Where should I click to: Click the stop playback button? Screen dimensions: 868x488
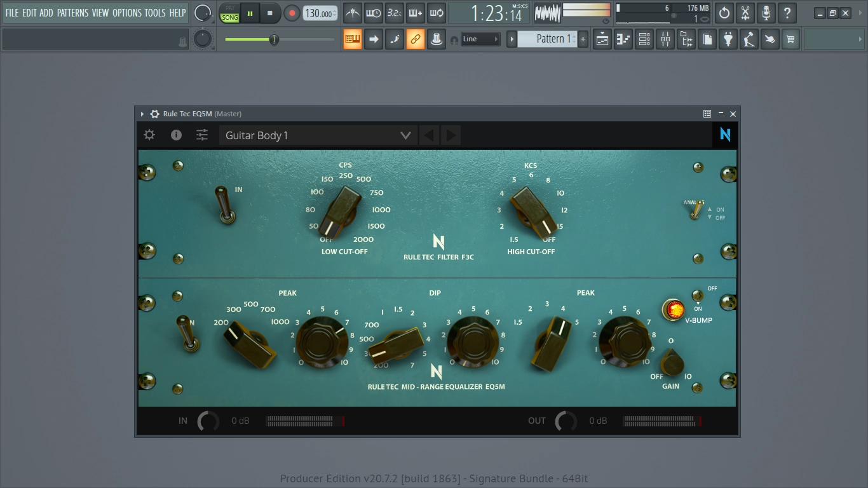(270, 13)
